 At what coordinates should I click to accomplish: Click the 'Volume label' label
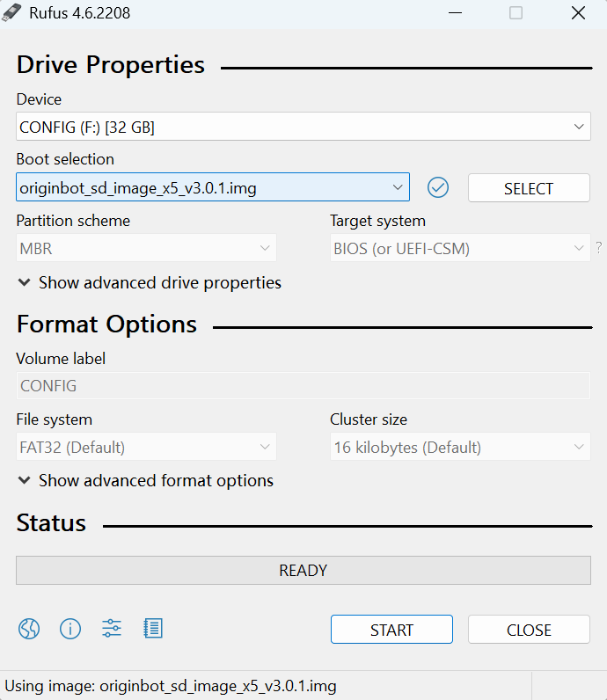click(61, 359)
